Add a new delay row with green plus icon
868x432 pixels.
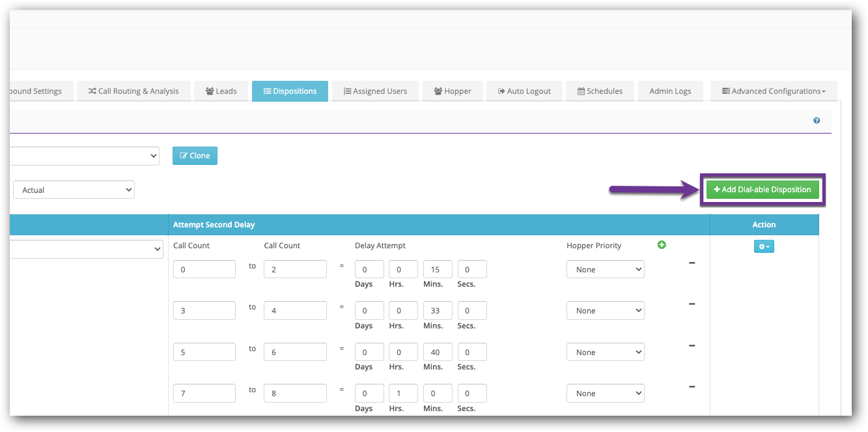(x=662, y=244)
